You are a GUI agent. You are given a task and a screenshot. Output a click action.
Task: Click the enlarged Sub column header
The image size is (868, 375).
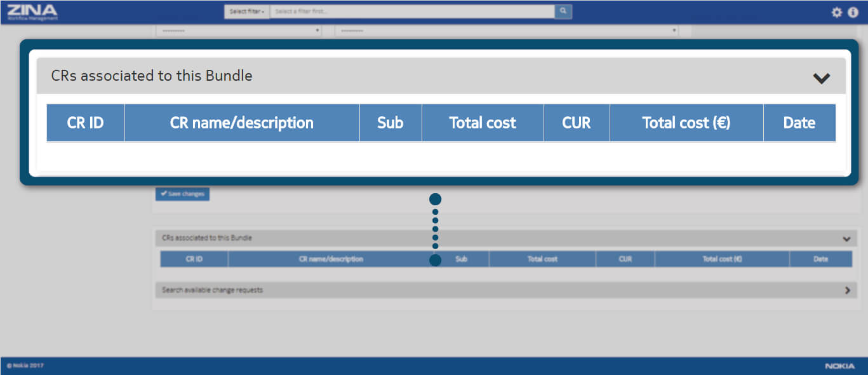390,123
